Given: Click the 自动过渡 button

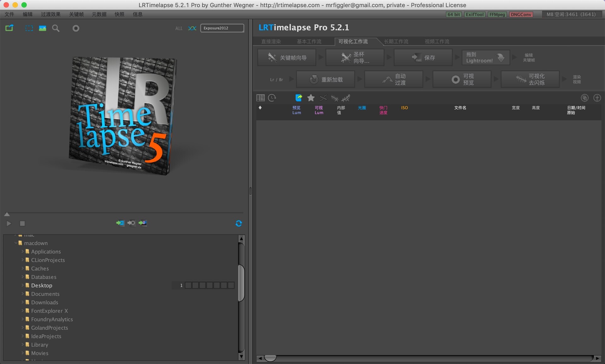Looking at the screenshot, I should tap(394, 79).
